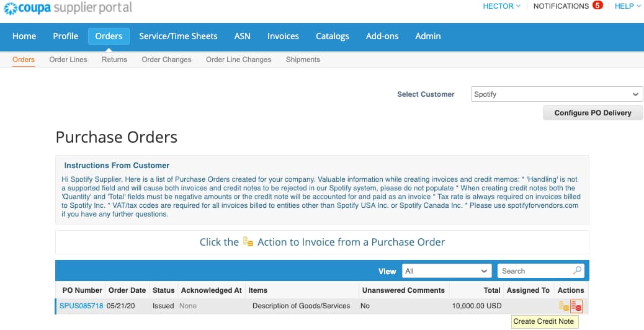The height and width of the screenshot is (330, 644).
Task: Open the View filter dropdown
Action: click(447, 271)
